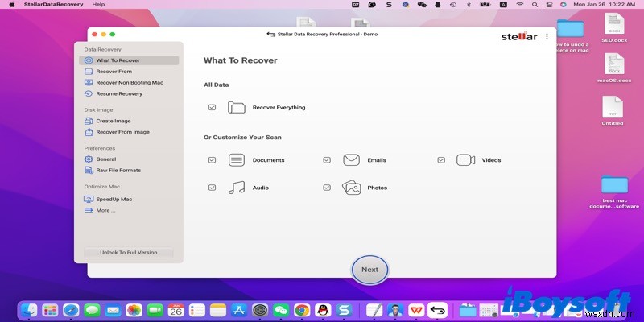Select how to undo a delete folder
Image resolution: width=644 pixels, height=322 pixels.
pyautogui.click(x=571, y=35)
